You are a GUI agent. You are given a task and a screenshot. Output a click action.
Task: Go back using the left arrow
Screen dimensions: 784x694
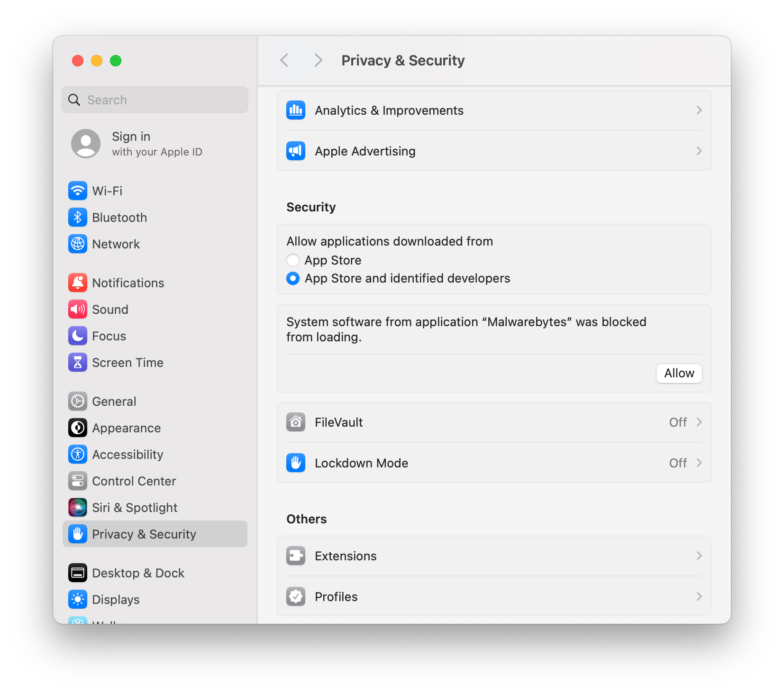pos(284,61)
